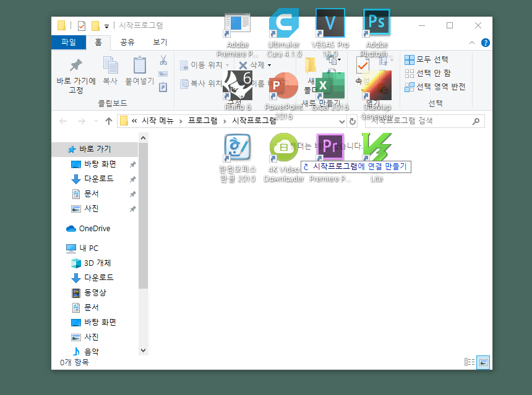The height and width of the screenshot is (395, 532).
Task: Click 모두 선택 button
Action: click(426, 60)
